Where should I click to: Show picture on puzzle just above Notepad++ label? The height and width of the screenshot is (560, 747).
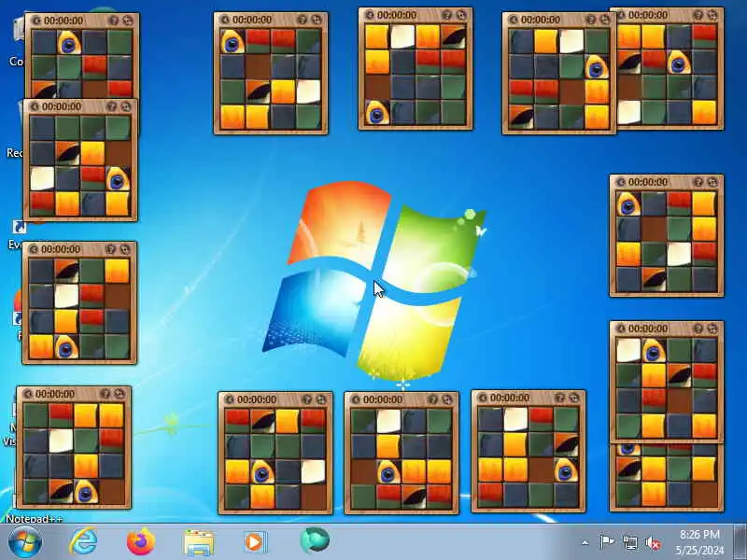coord(106,394)
